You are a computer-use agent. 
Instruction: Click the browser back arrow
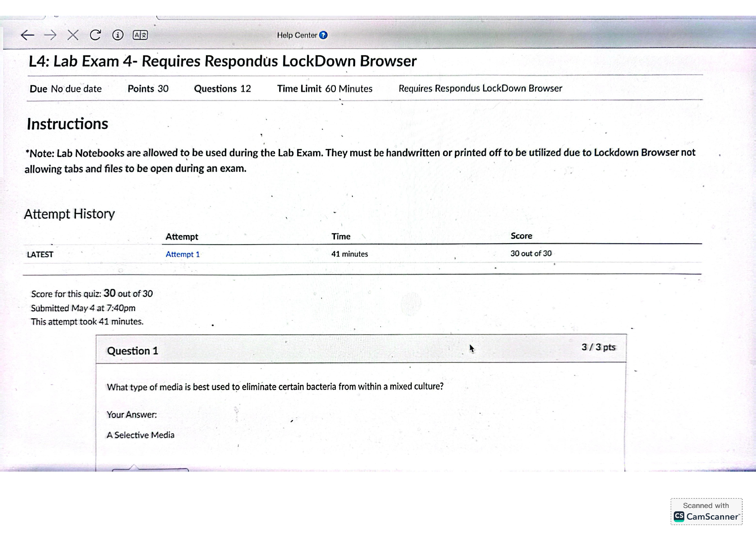(x=27, y=35)
